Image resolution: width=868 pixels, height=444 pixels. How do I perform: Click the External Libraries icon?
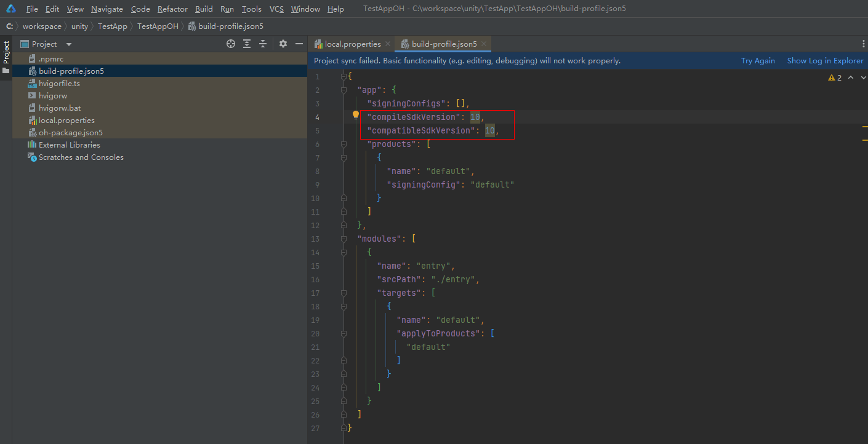(x=32, y=145)
